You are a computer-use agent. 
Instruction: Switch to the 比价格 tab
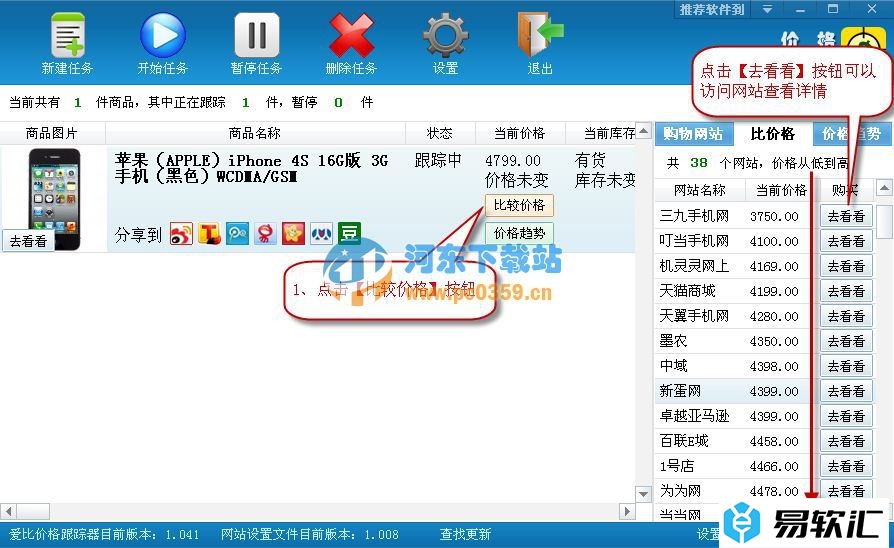[772, 133]
